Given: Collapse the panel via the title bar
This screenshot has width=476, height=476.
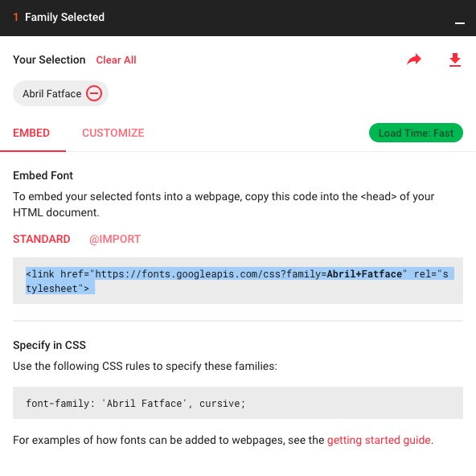Looking at the screenshot, I should pos(238,18).
